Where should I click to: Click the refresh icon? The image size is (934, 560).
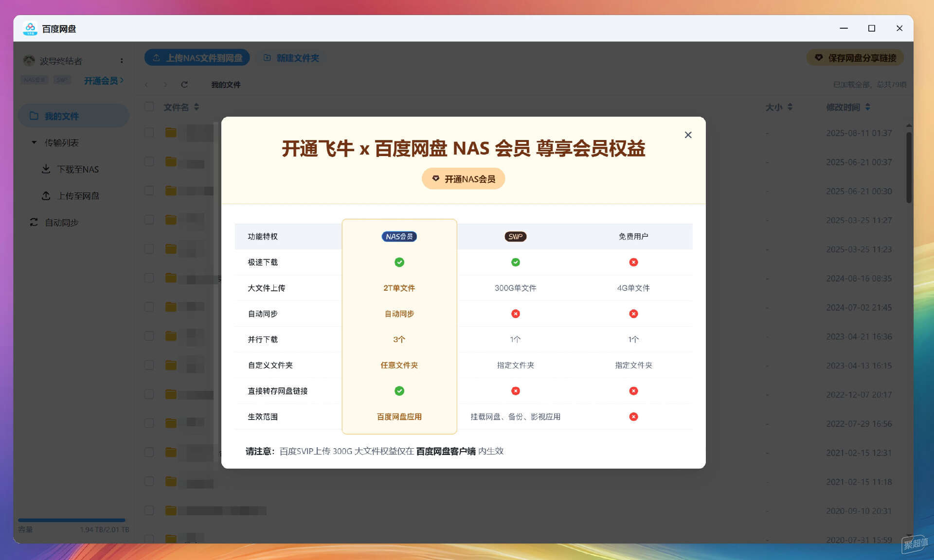(184, 85)
